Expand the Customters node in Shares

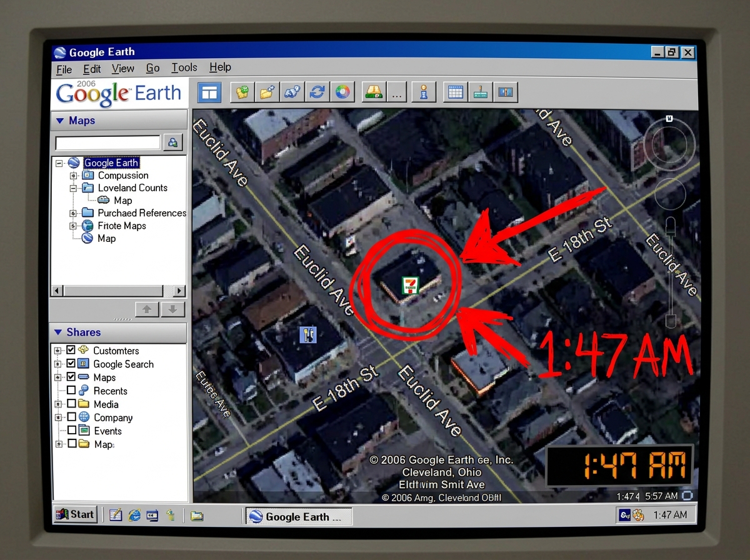58,351
